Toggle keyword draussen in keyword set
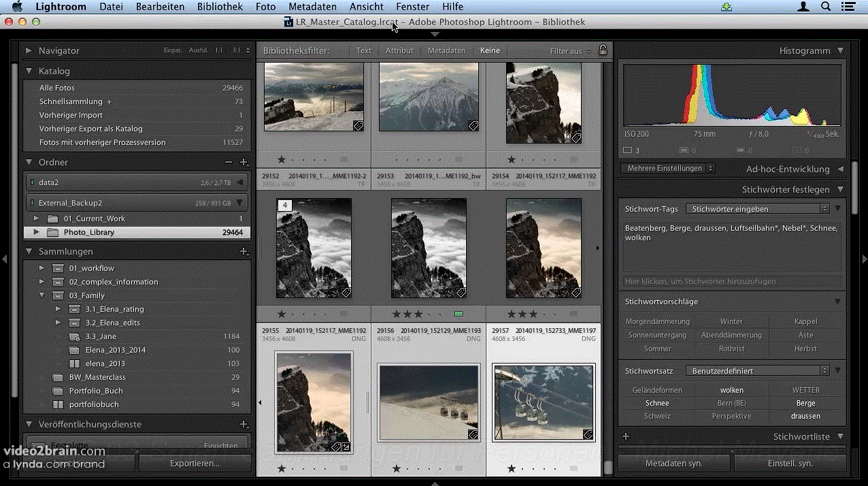The height and width of the screenshot is (486, 868). click(805, 416)
